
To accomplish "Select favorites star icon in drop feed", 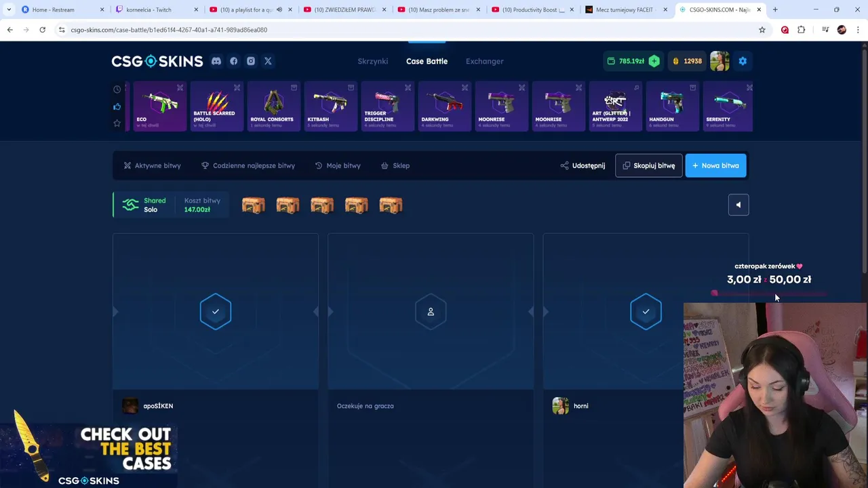I will click(117, 123).
